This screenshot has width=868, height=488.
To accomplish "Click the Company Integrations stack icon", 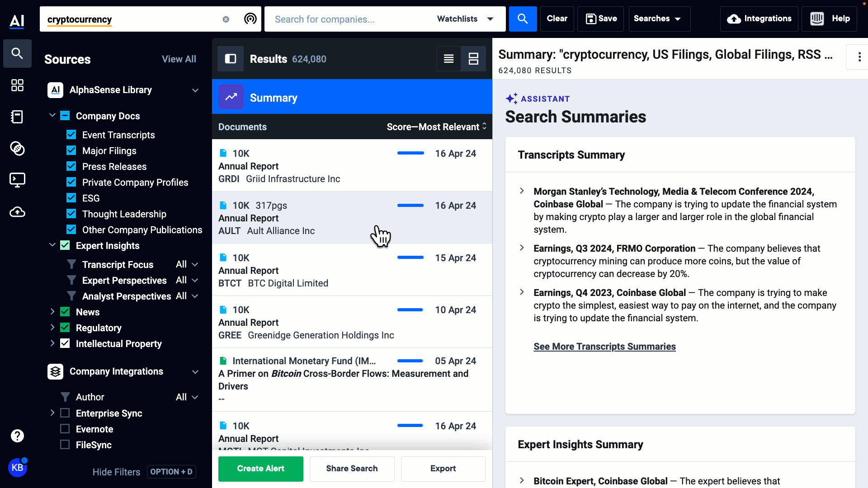I will [55, 371].
